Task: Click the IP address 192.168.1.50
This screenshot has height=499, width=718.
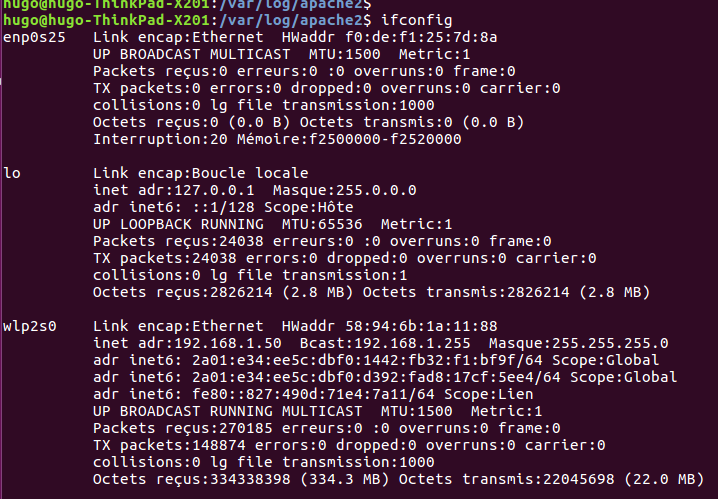Action: 228,343
